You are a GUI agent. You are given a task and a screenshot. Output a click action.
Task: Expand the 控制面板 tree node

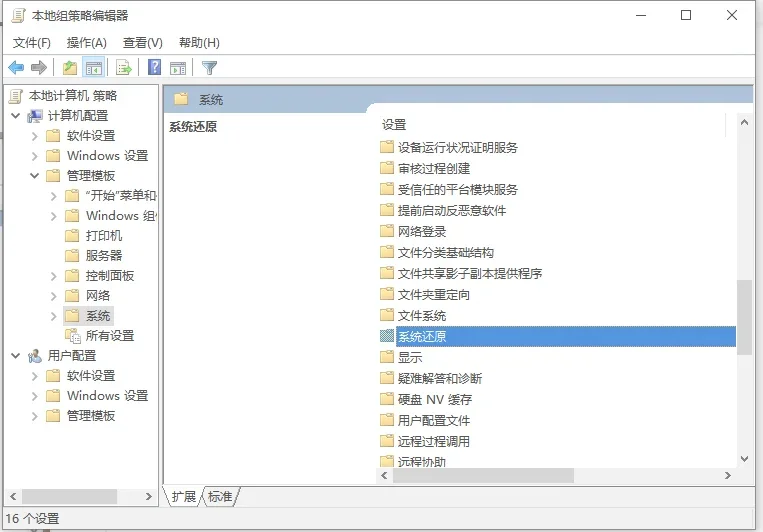coord(54,276)
